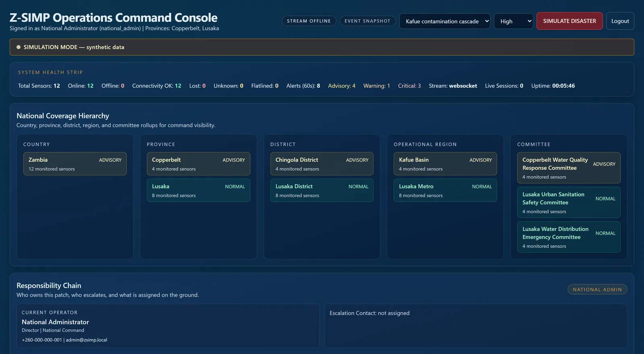Viewport: 644px width, 354px height.
Task: Click the National Coverage Hierarchy heading
Action: [x=63, y=116]
